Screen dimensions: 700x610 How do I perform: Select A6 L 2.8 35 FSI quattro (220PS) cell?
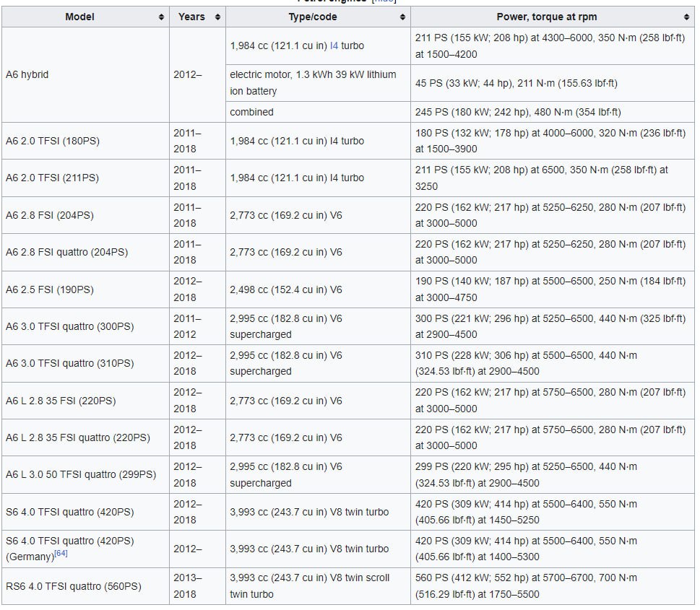[x=85, y=437]
